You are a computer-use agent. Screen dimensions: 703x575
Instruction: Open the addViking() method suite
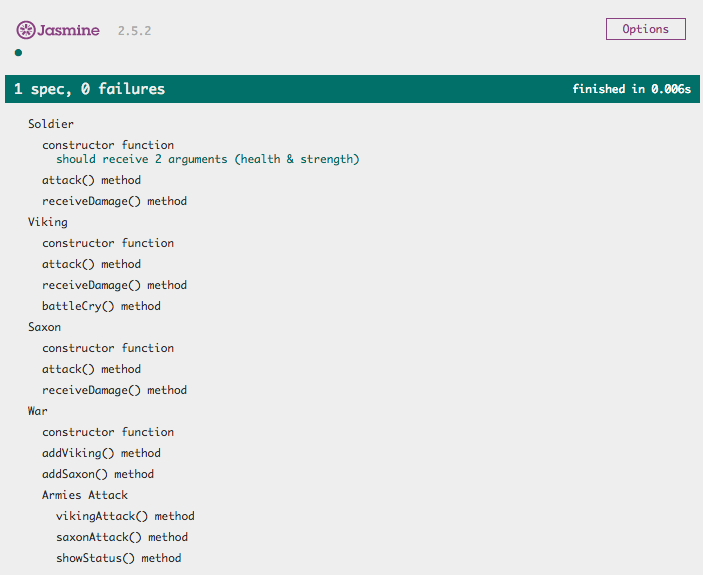pos(101,453)
